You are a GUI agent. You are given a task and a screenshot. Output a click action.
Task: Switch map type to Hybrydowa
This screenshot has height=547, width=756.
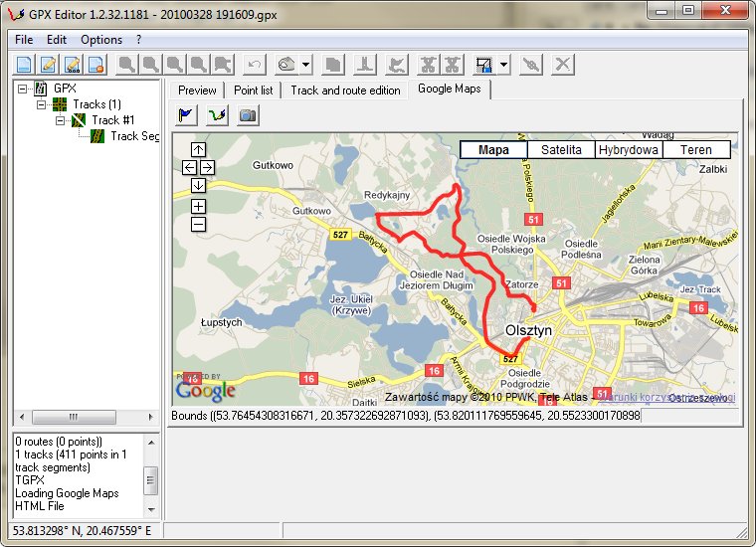[x=629, y=150]
